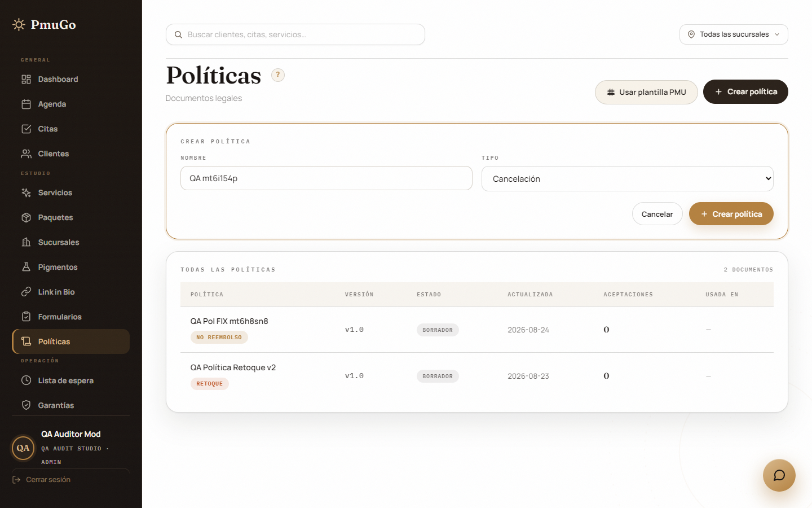Click the NO REEMBOLSO tag

tap(219, 338)
